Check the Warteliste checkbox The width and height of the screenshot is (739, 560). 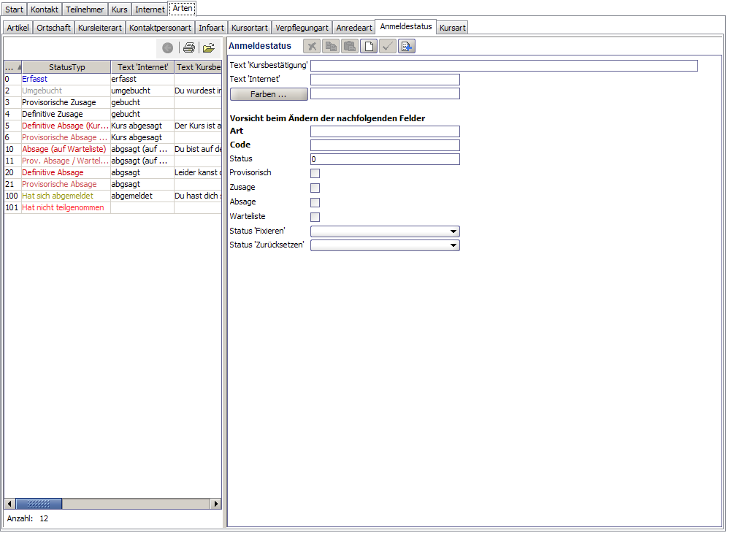tap(315, 218)
